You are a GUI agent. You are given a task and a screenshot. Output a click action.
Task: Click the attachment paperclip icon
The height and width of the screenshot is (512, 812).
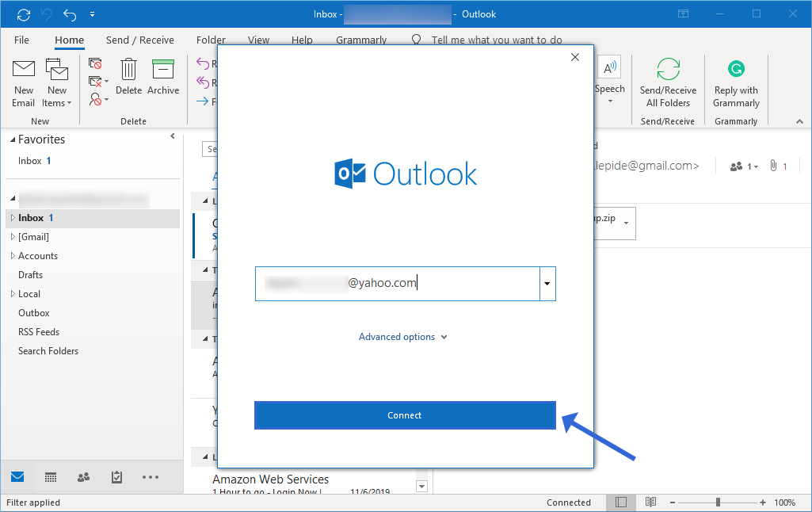click(773, 166)
